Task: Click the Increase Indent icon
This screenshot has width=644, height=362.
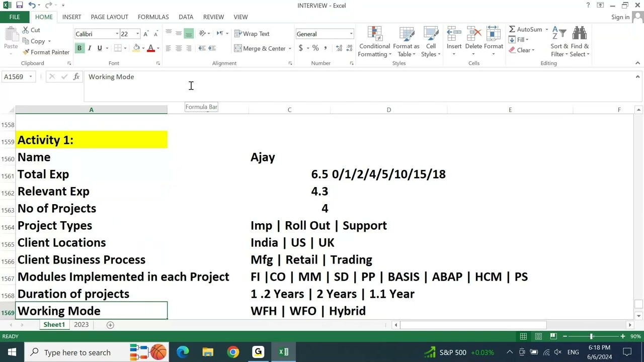Action: 212,48
